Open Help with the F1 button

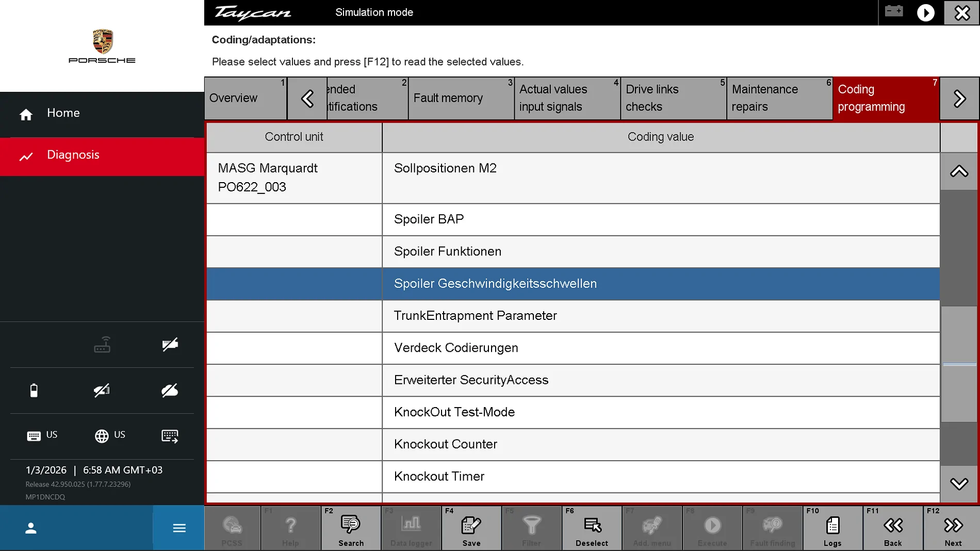click(291, 528)
